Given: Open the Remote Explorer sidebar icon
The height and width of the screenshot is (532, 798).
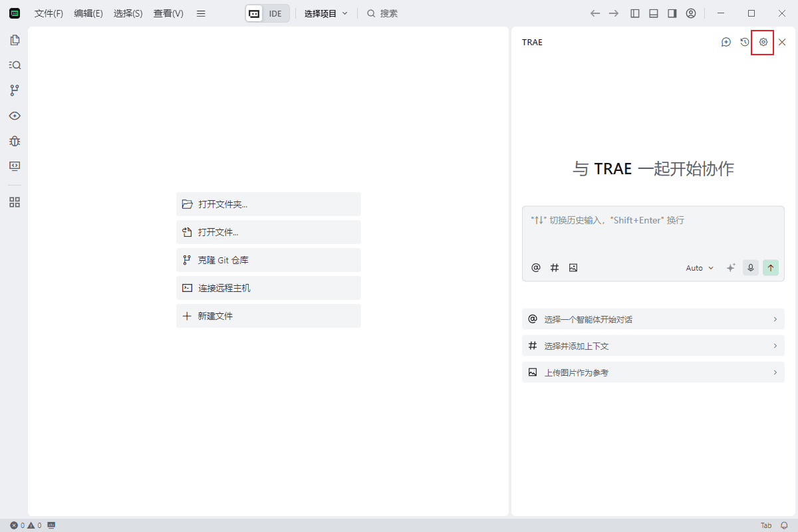Looking at the screenshot, I should click(15, 166).
